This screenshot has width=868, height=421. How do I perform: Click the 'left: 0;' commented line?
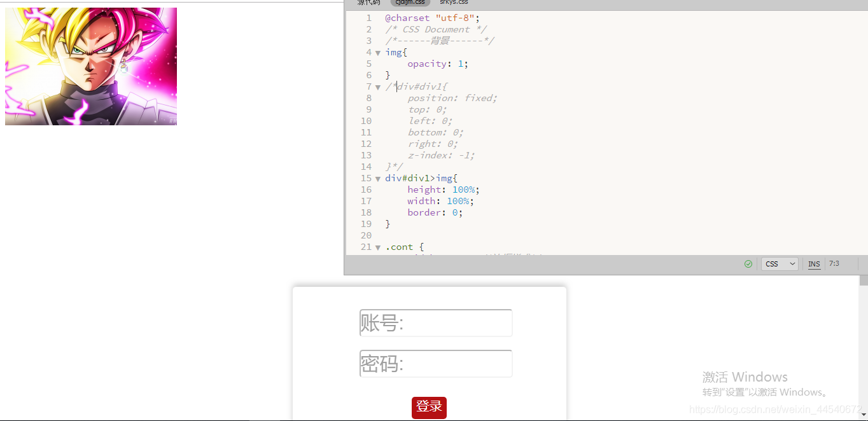click(430, 121)
